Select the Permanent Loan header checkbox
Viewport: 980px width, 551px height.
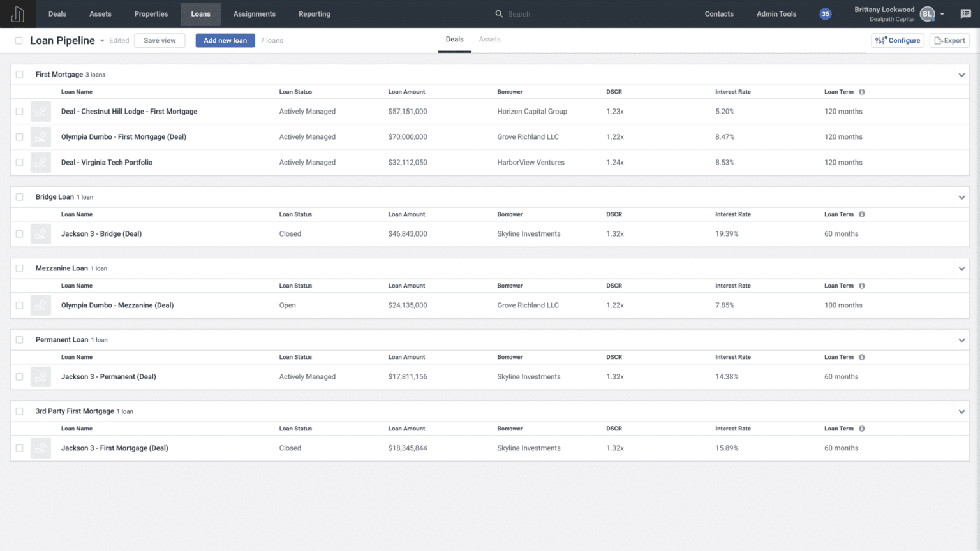coord(19,339)
